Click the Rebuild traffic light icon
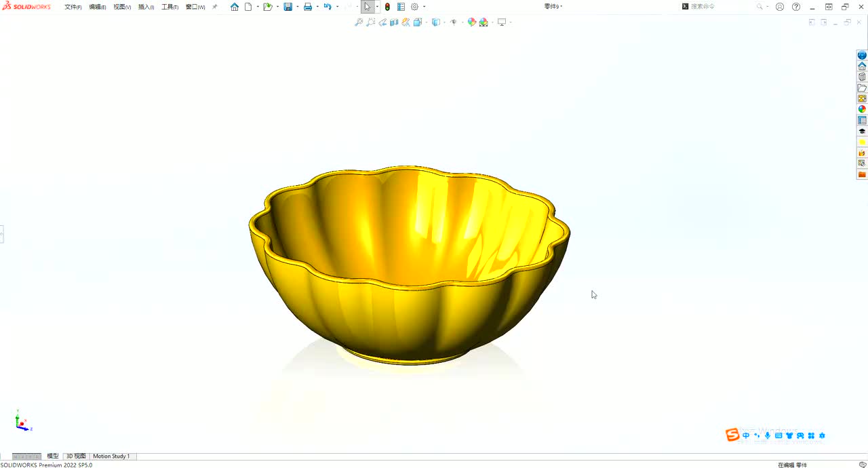The image size is (868, 468). point(387,7)
